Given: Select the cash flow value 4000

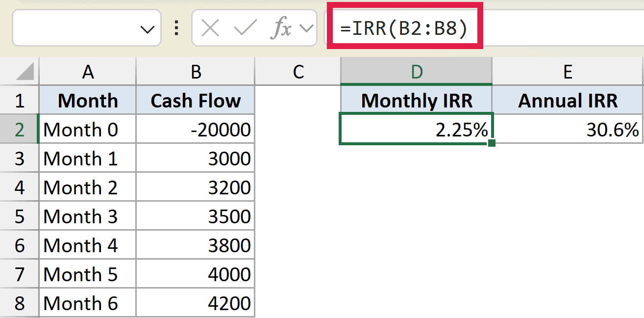Looking at the screenshot, I should pos(196,274).
